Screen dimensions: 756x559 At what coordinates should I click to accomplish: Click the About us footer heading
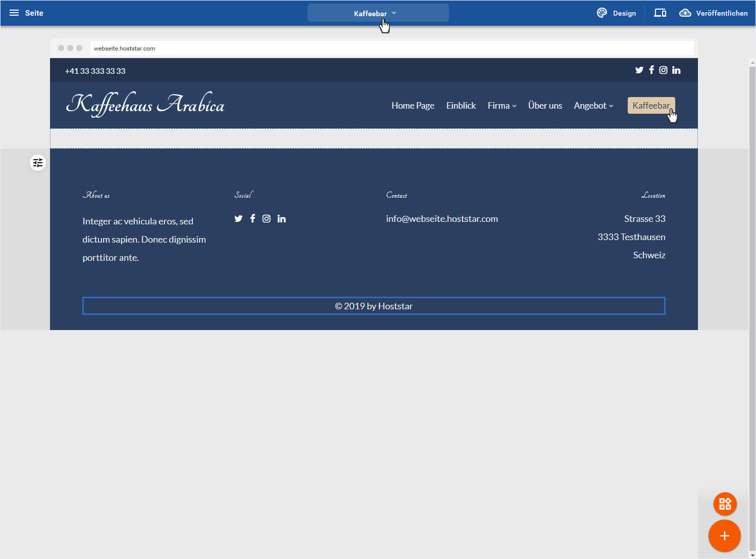[x=96, y=195]
